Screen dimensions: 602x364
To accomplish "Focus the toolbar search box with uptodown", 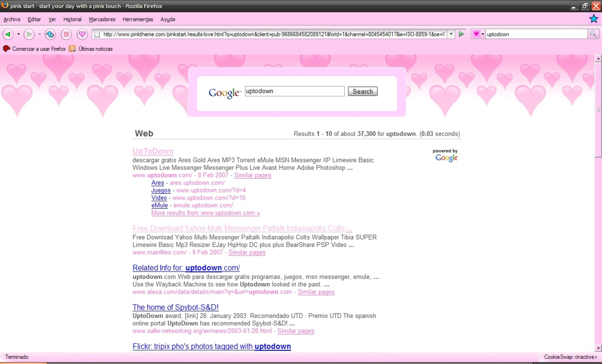I will 536,34.
